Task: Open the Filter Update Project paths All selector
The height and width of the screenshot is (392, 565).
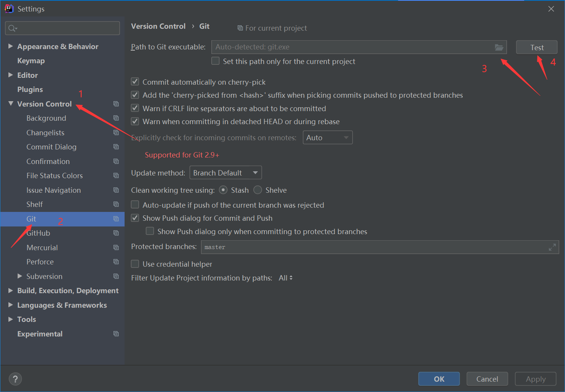Action: [286, 278]
